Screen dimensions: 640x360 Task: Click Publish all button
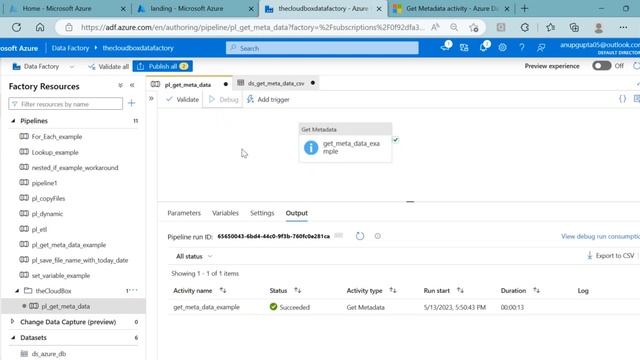click(x=162, y=66)
